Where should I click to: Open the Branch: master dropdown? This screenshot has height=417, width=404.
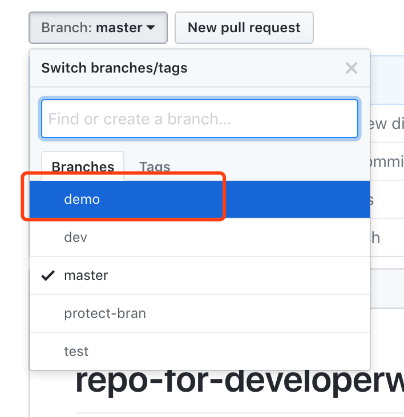[x=98, y=28]
